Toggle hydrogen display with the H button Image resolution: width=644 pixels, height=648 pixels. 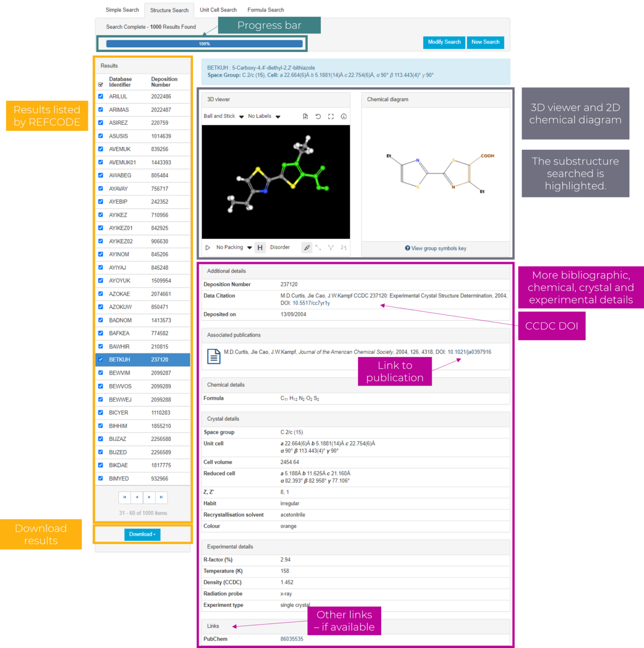260,248
